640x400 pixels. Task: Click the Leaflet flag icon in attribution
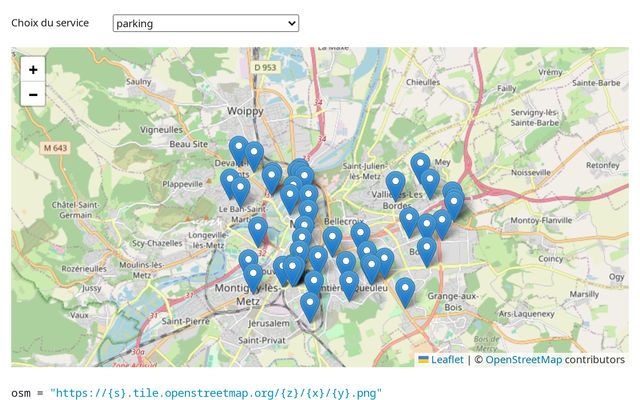coord(423,360)
